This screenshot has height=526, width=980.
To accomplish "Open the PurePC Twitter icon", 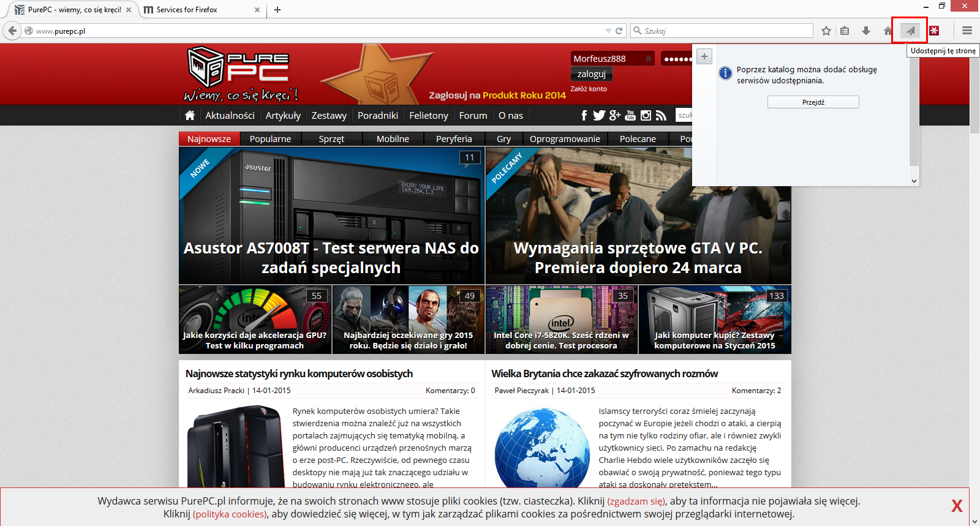I will click(x=599, y=115).
